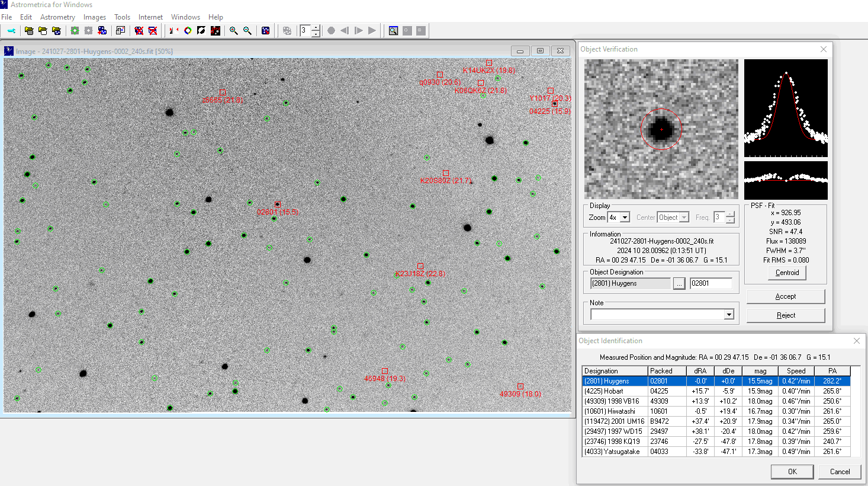Click the third folder icon with blue dots

(56, 31)
